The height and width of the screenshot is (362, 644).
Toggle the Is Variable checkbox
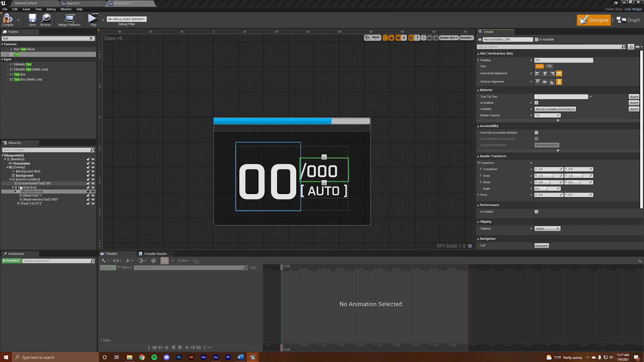(x=536, y=40)
